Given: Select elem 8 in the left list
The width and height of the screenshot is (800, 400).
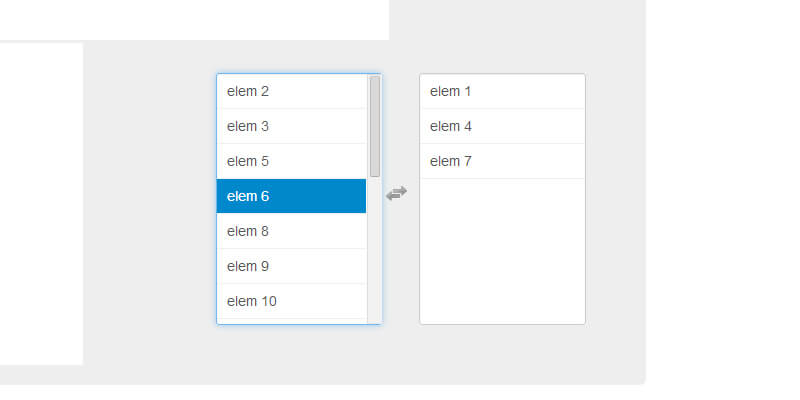Looking at the screenshot, I should pyautogui.click(x=291, y=231).
